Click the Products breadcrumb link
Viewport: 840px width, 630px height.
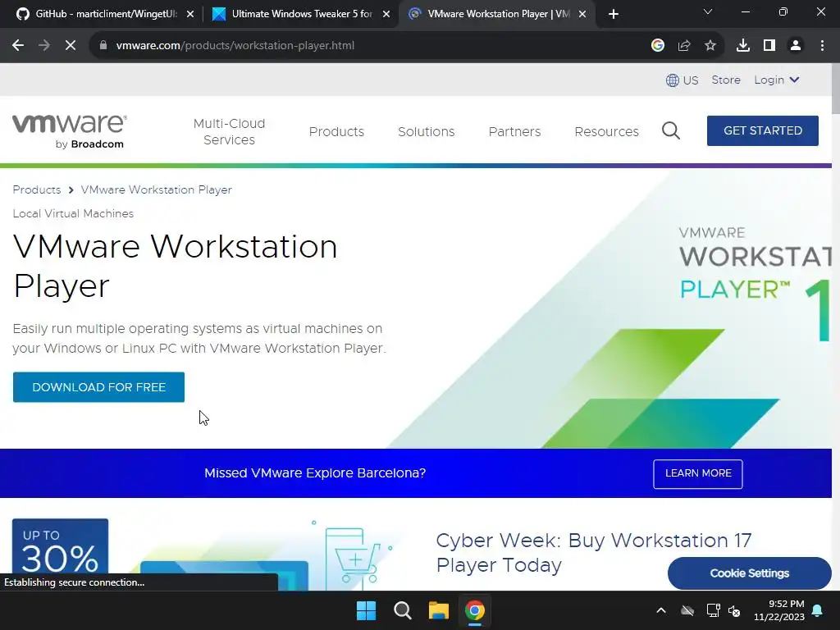pos(36,189)
